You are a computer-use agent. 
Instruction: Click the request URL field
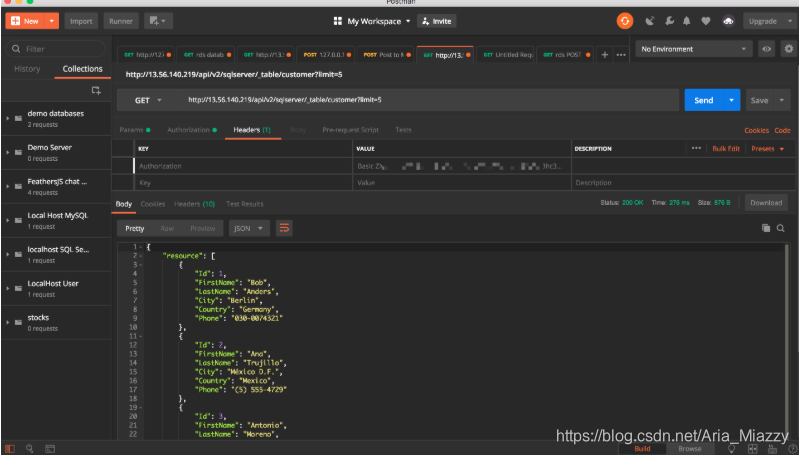pos(431,100)
